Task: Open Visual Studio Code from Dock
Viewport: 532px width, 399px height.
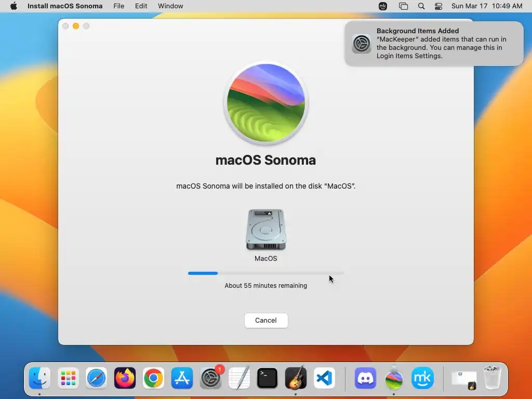Action: pos(324,378)
